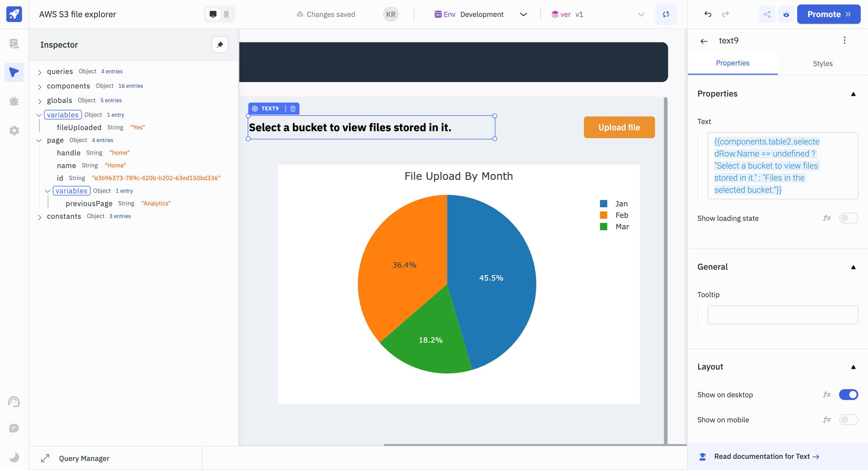Click fx beside Show on mobile

(x=826, y=420)
